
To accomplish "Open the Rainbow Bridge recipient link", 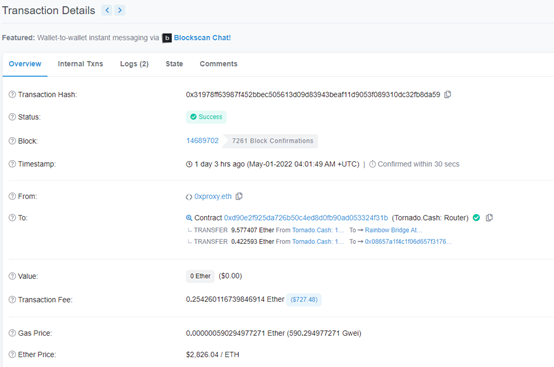I will (393, 230).
